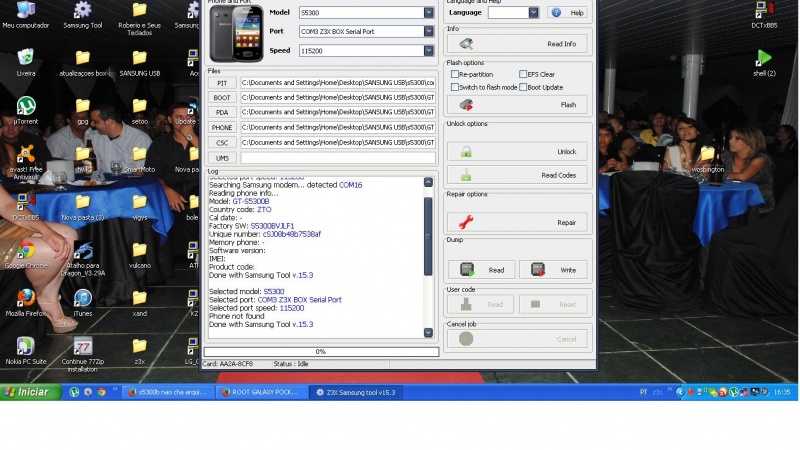Click the Repair button
The image size is (800, 450).
(x=517, y=222)
